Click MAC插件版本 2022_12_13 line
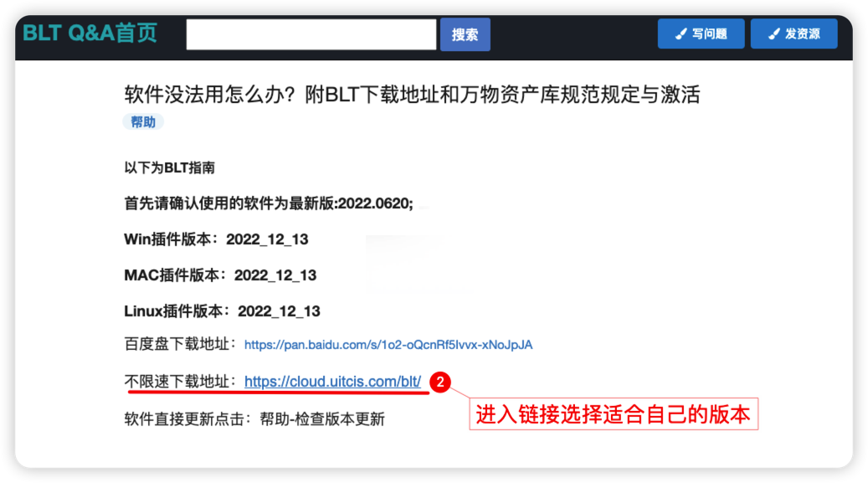Image resolution: width=868 pixels, height=483 pixels. (220, 275)
